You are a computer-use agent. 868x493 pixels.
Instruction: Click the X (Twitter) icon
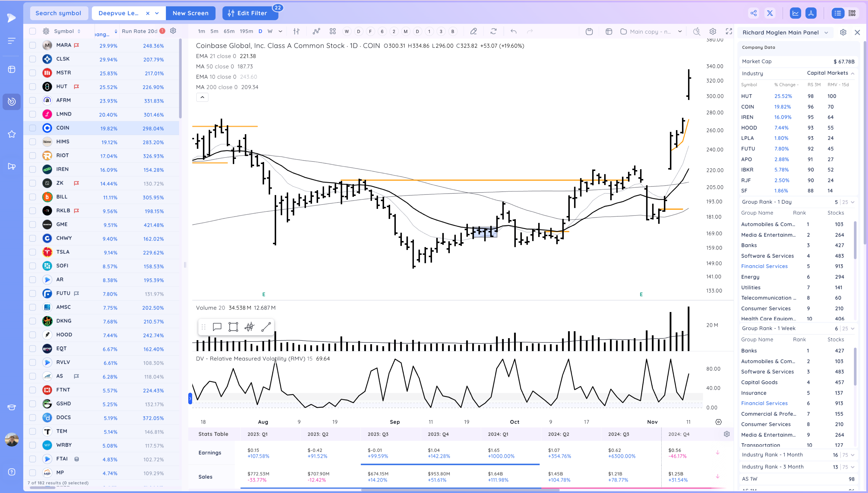click(x=770, y=13)
